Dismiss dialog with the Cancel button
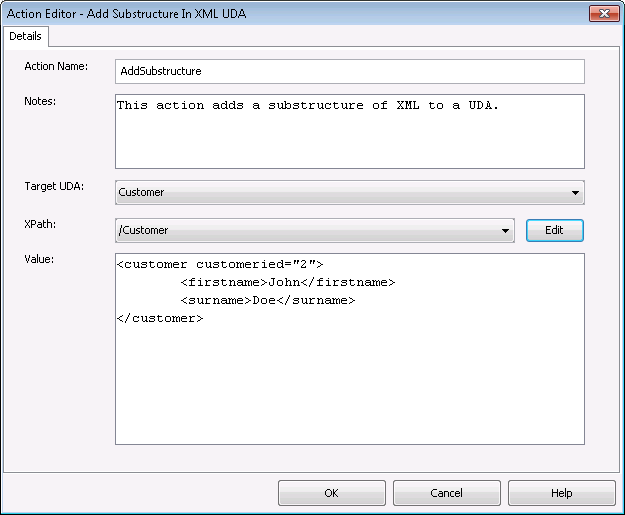Screen dimensions: 625x515 pyautogui.click(x=446, y=493)
